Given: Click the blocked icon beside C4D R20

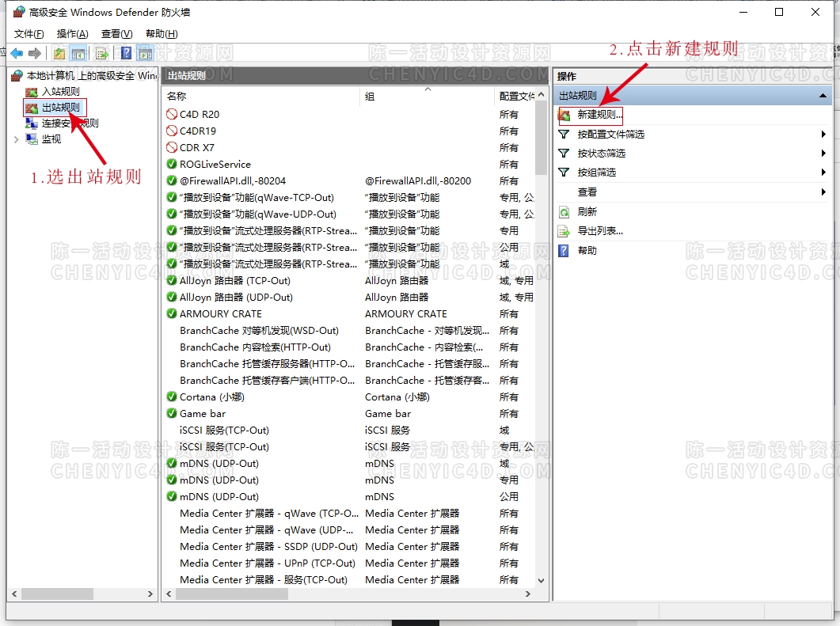Looking at the screenshot, I should 172,114.
